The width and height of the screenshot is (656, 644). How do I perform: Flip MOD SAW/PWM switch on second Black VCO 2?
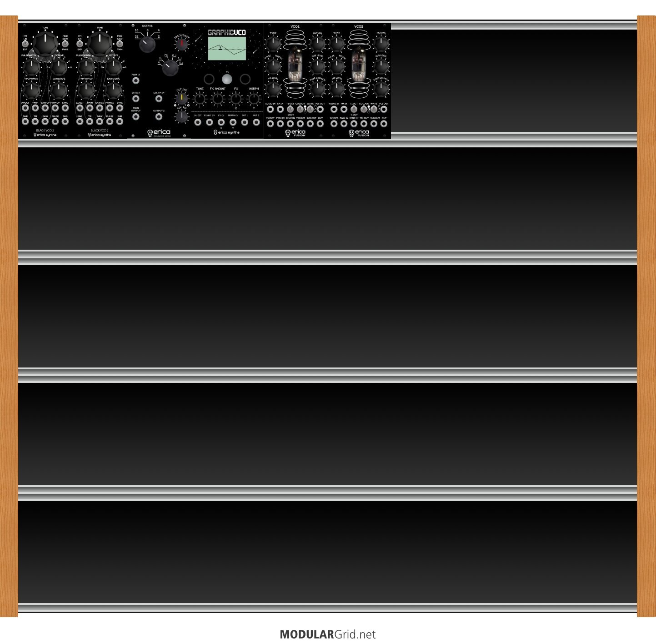tap(120, 43)
